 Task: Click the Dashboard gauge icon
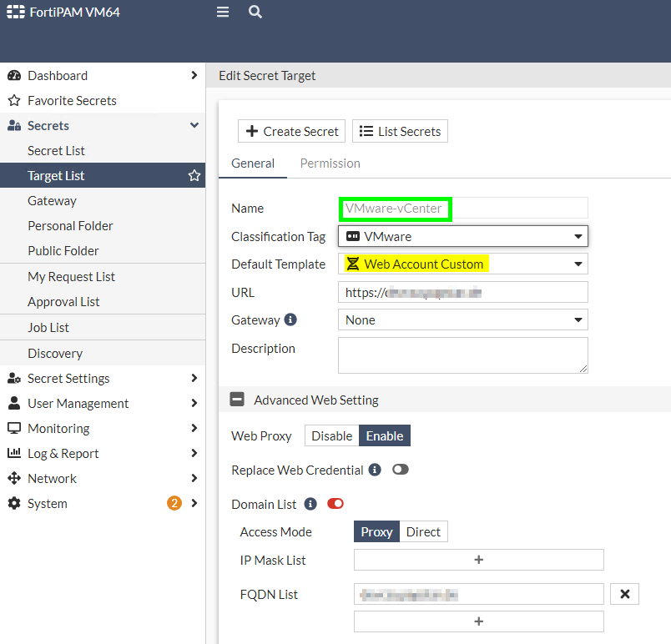click(14, 76)
